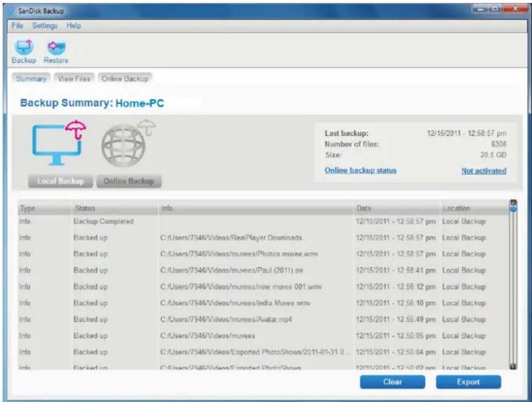Close the SanDisk Backup window
Image resolution: width=532 pixels, height=402 pixels.
515,9
